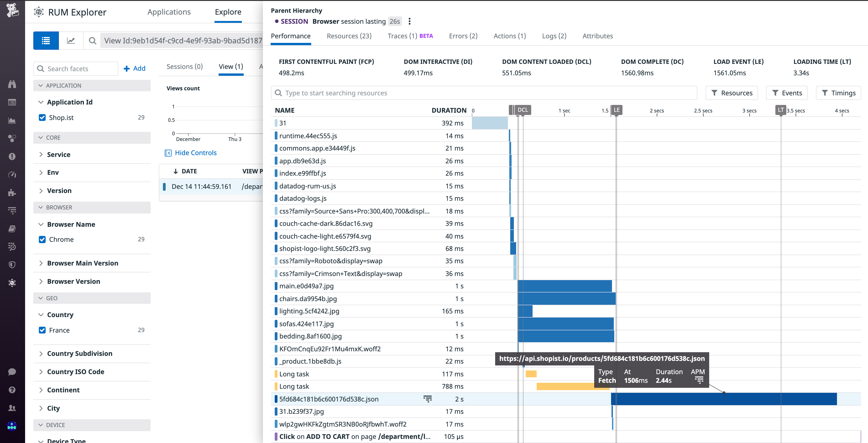Open help via the question mark icon
The height and width of the screenshot is (443, 868).
12,390
